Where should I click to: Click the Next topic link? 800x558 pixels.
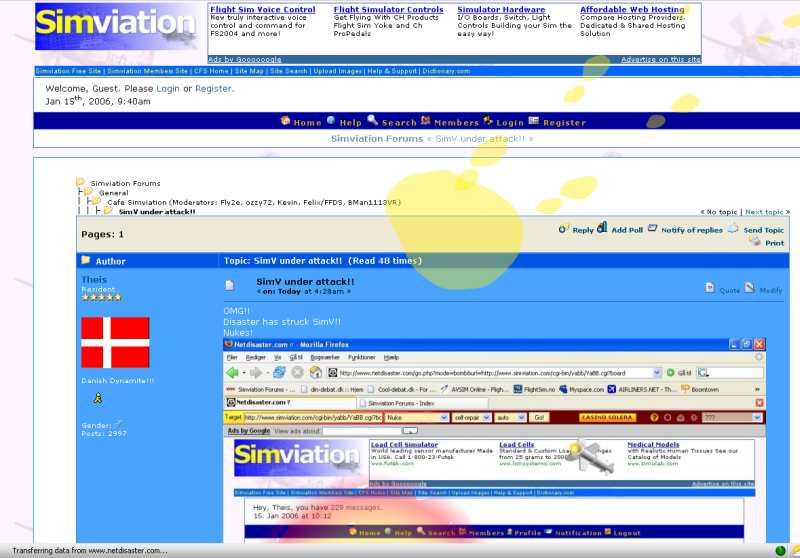(764, 212)
